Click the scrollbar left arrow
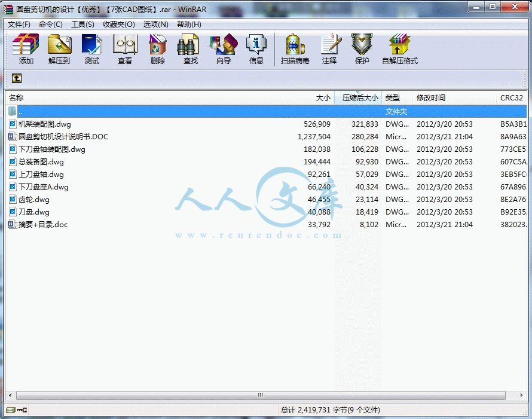 (10, 395)
